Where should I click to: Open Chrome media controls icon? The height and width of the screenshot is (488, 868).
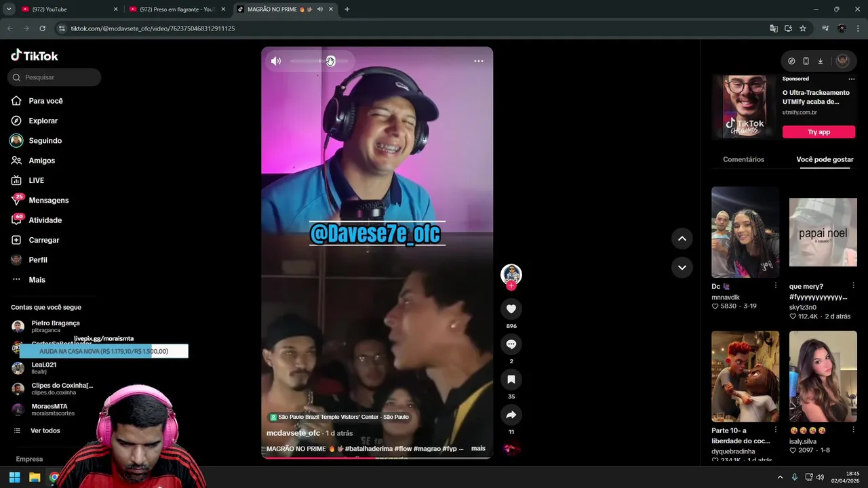tap(825, 28)
